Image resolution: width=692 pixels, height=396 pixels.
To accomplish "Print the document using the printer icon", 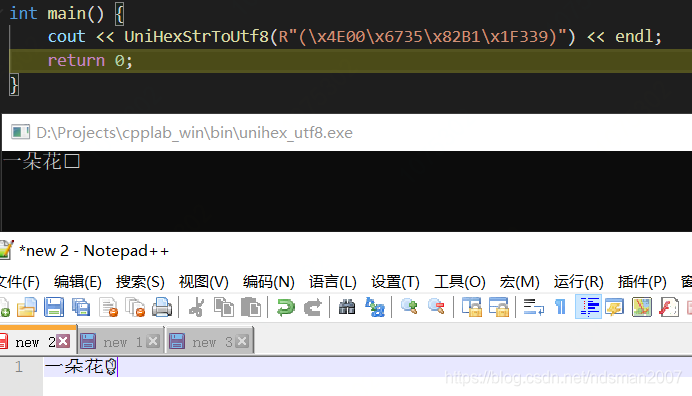I will pos(162,307).
